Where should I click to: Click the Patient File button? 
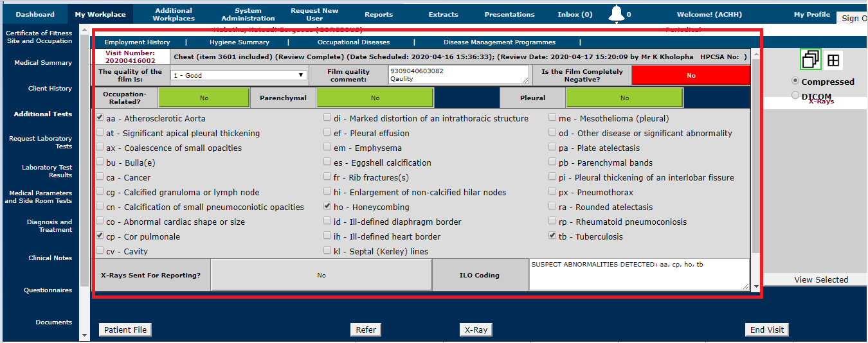(x=126, y=330)
